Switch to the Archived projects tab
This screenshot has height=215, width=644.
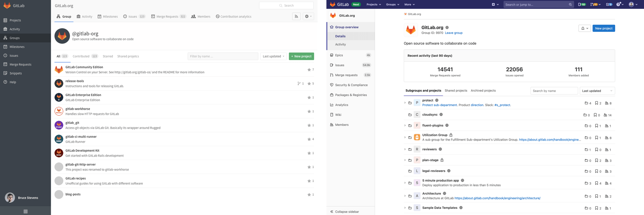point(483,91)
